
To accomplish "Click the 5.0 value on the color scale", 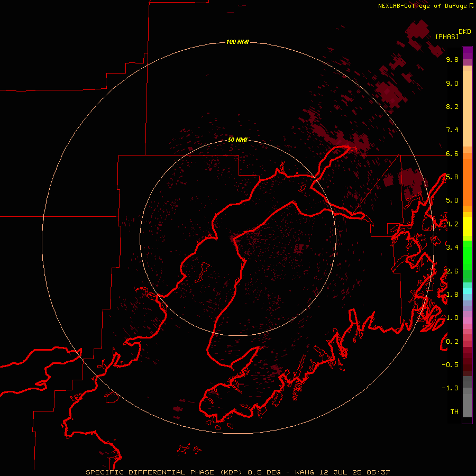I will click(x=452, y=200).
